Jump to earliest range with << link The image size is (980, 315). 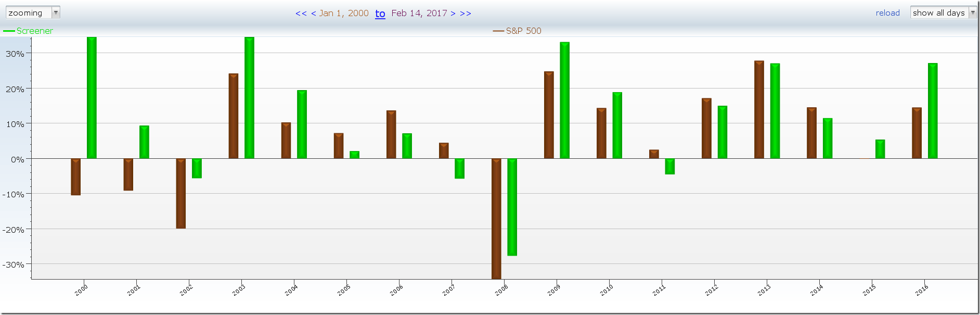[301, 13]
